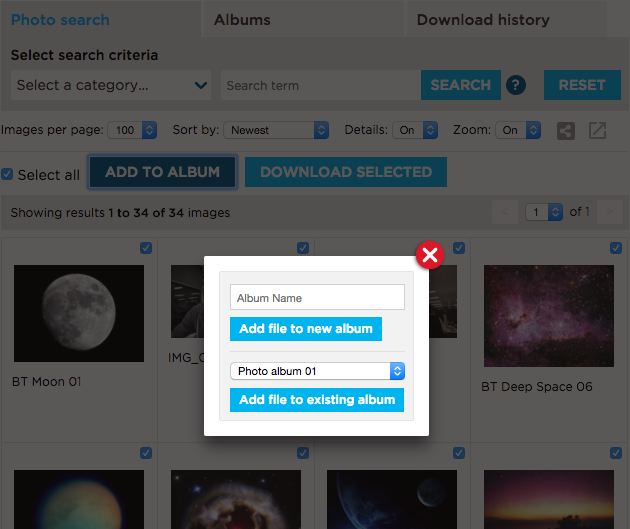Select the BT Moon 01 thumbnail
630x529 pixels.
pos(79,313)
